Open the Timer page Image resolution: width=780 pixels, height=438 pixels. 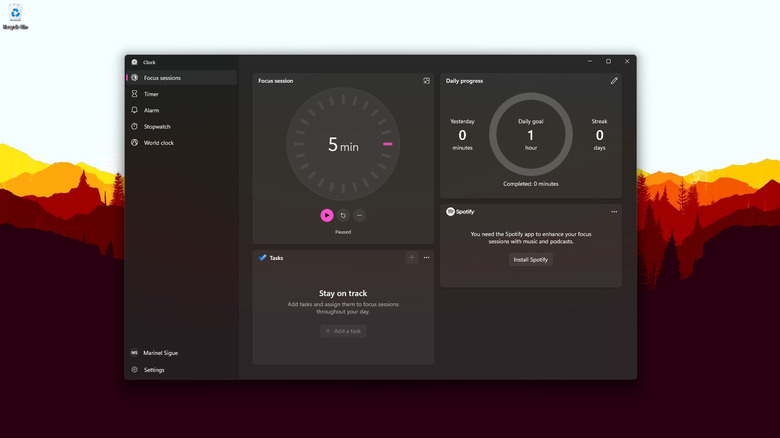click(182, 94)
